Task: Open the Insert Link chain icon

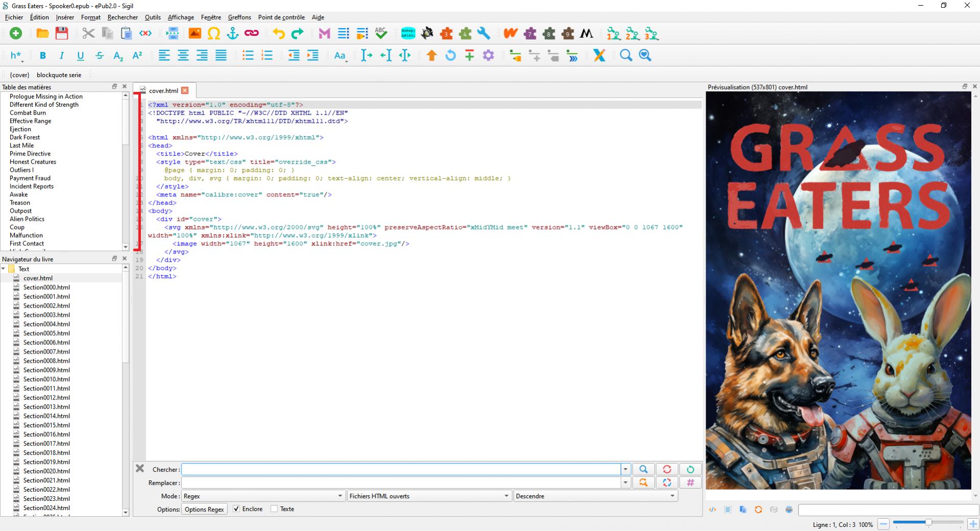Action: [251, 34]
